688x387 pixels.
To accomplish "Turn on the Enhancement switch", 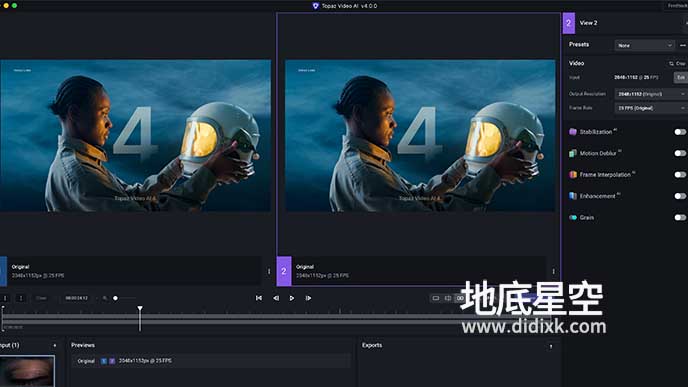I will (x=680, y=196).
